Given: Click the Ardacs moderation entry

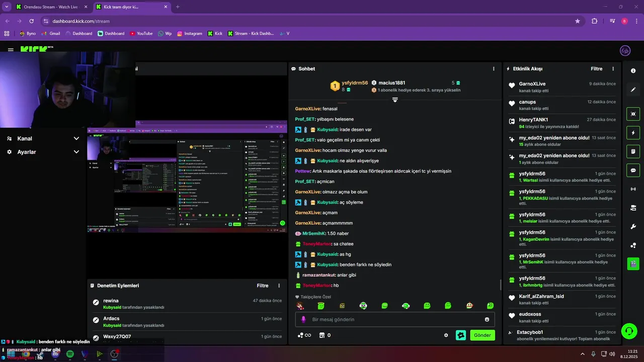Looking at the screenshot, I should pyautogui.click(x=187, y=322).
